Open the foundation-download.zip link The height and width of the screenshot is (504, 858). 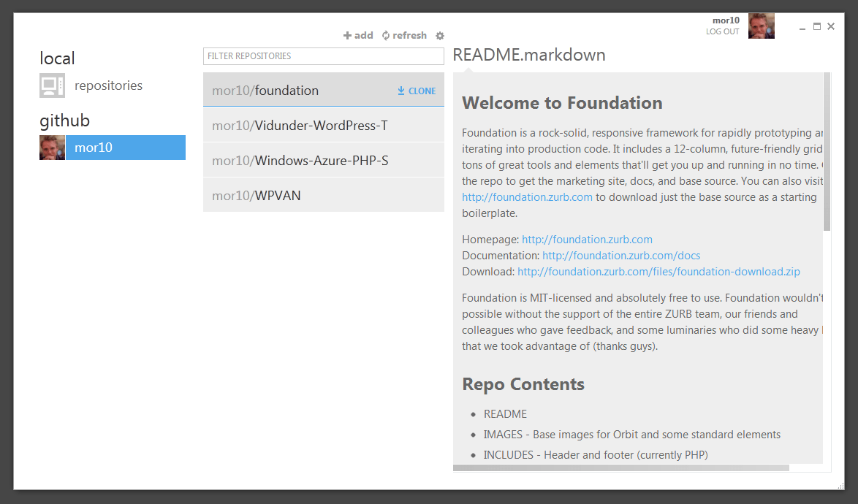click(658, 272)
